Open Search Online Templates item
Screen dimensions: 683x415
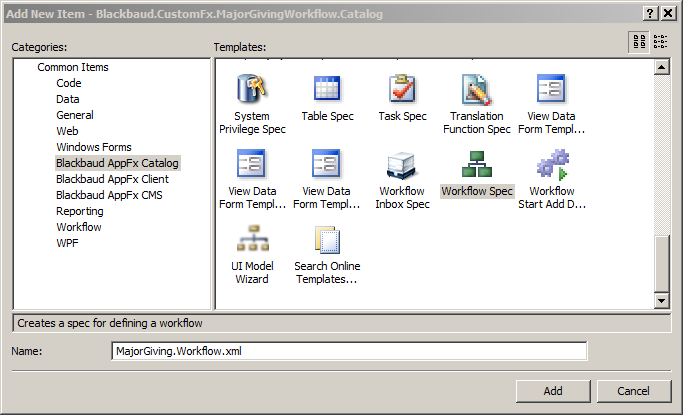click(x=327, y=240)
